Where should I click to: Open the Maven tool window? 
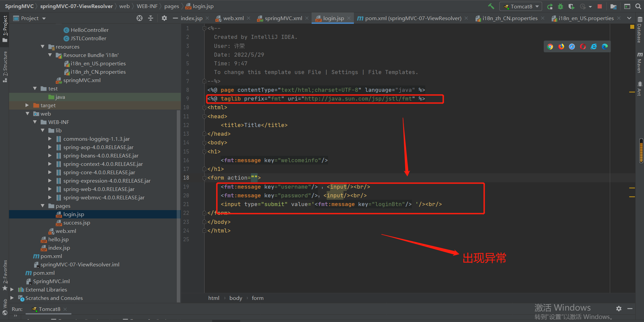pos(640,62)
